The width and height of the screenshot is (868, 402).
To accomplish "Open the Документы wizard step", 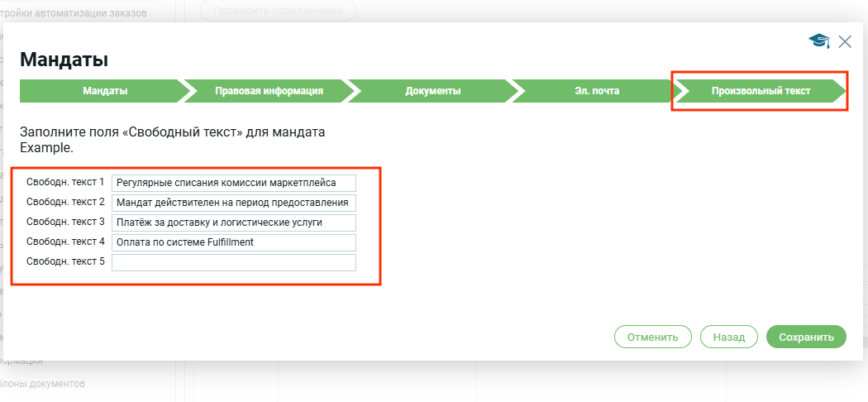I will click(x=432, y=91).
